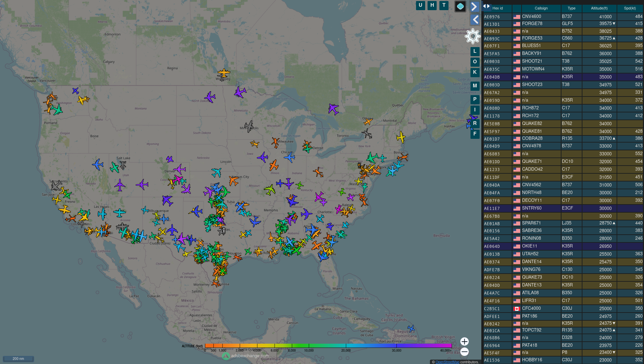Click the Canadian flag on CFC4000 row
Screen dimensions: 644x364
click(x=516, y=308)
